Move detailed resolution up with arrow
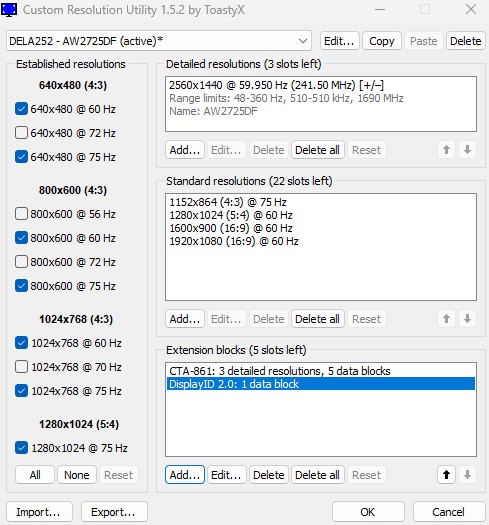489x525 pixels. (x=446, y=150)
